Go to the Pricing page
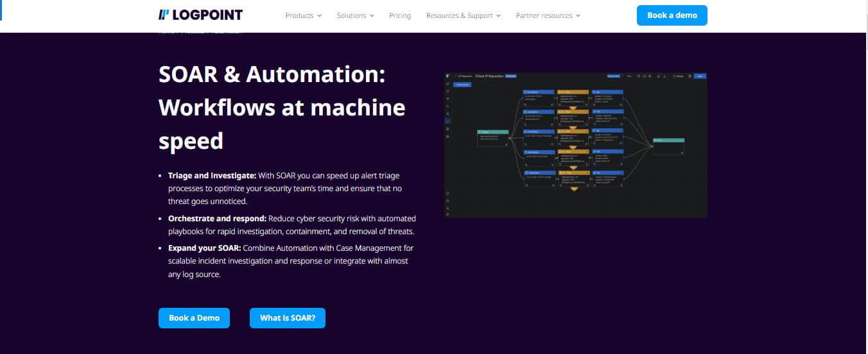This screenshot has height=354, width=868. 400,15
